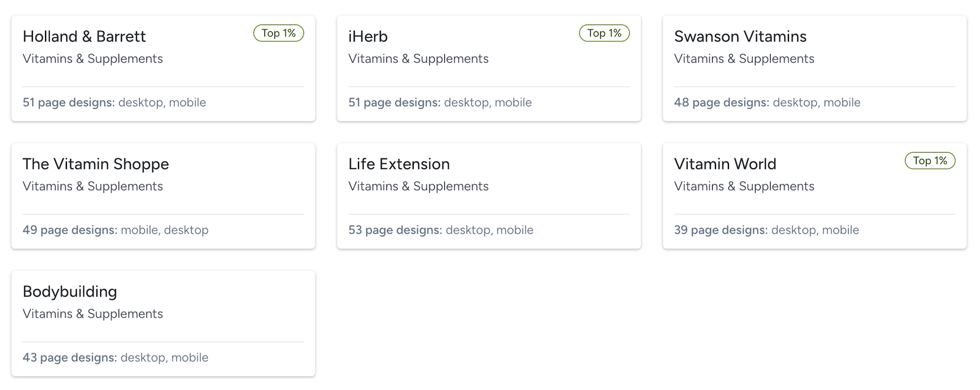
Task: Open the Vitamin World card title
Action: point(725,164)
